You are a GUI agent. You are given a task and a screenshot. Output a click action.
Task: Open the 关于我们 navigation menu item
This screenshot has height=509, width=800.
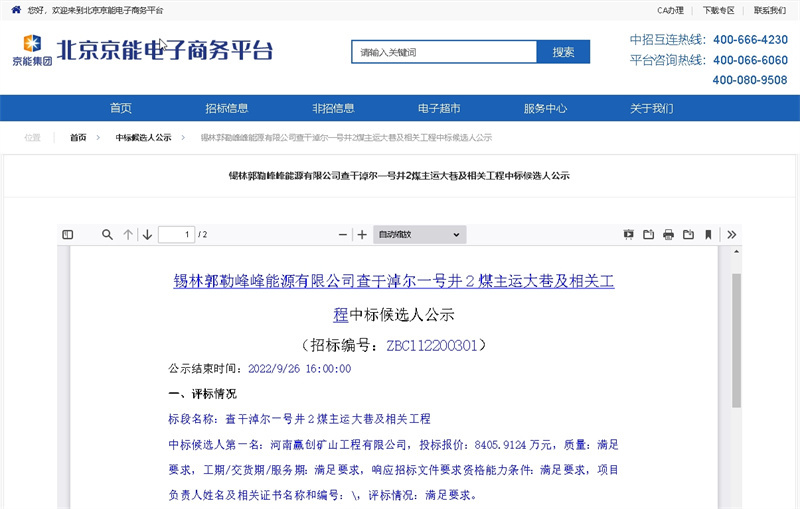pos(652,108)
